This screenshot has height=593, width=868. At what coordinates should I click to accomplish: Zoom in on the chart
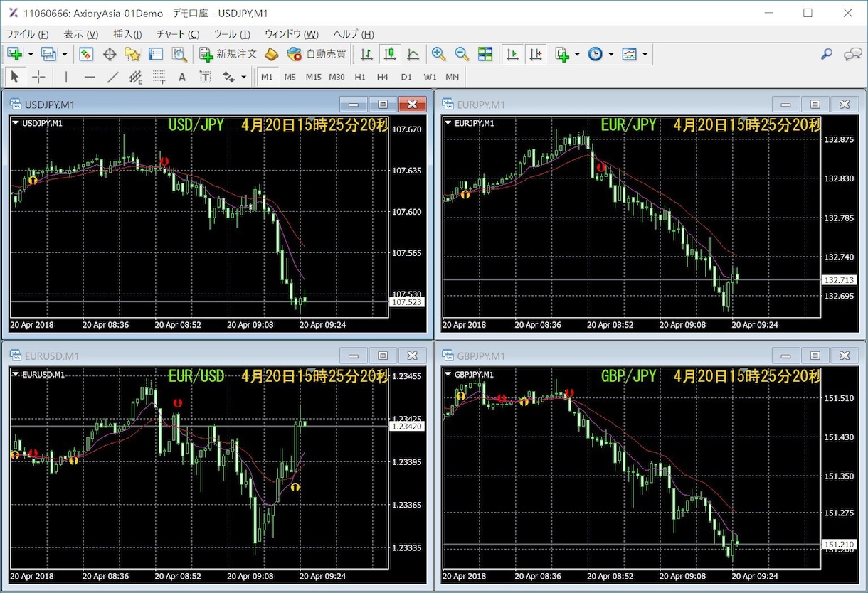pyautogui.click(x=439, y=54)
